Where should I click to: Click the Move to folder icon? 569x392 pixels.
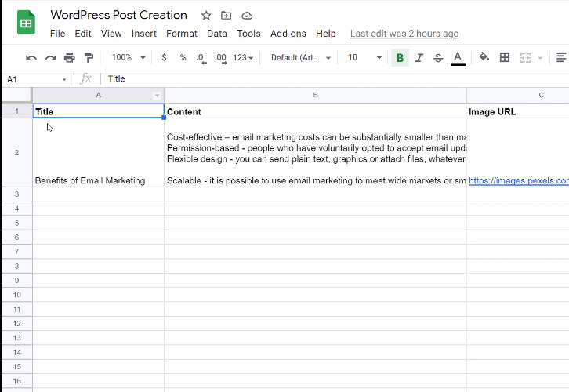(x=227, y=16)
